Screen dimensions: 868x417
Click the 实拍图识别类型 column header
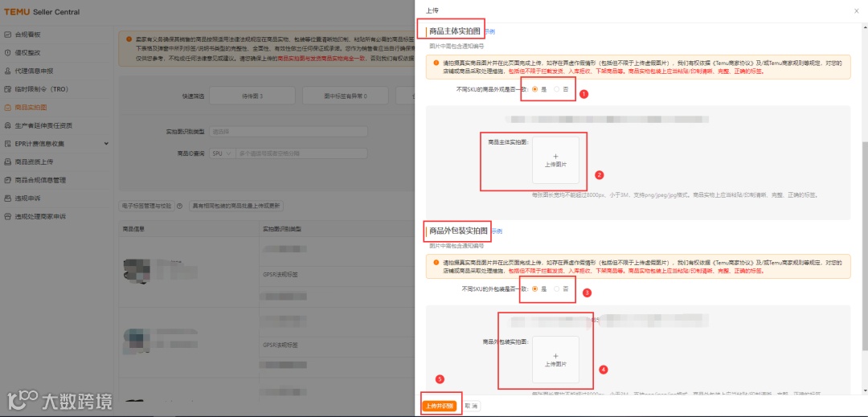tap(282, 229)
